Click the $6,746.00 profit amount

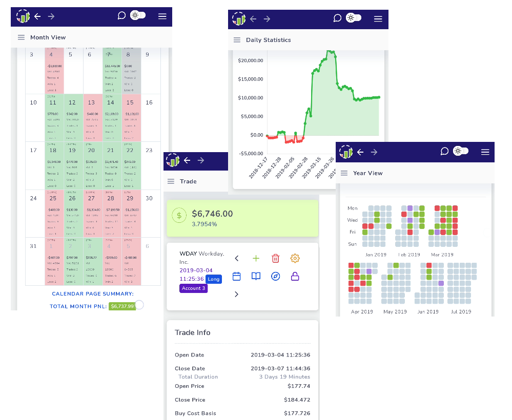(212, 214)
